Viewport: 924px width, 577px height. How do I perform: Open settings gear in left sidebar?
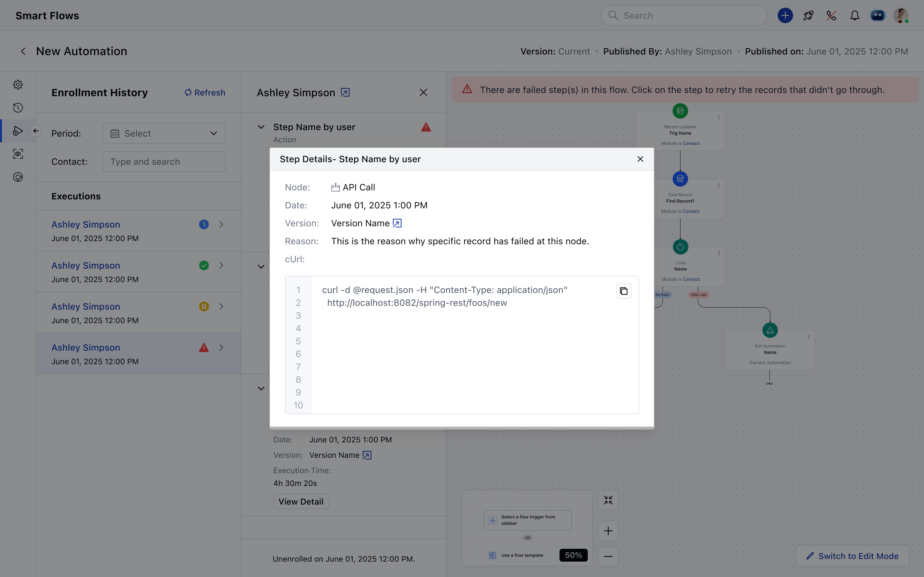pyautogui.click(x=18, y=84)
